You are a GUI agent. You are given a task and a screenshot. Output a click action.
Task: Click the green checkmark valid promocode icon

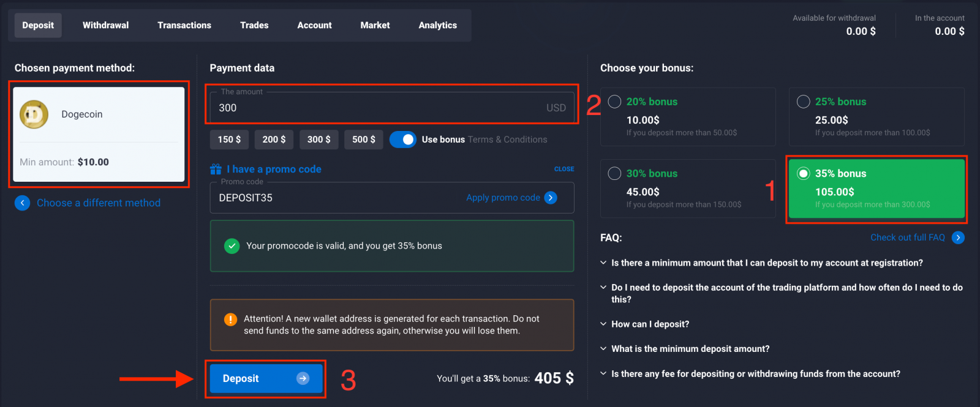pyautogui.click(x=232, y=246)
